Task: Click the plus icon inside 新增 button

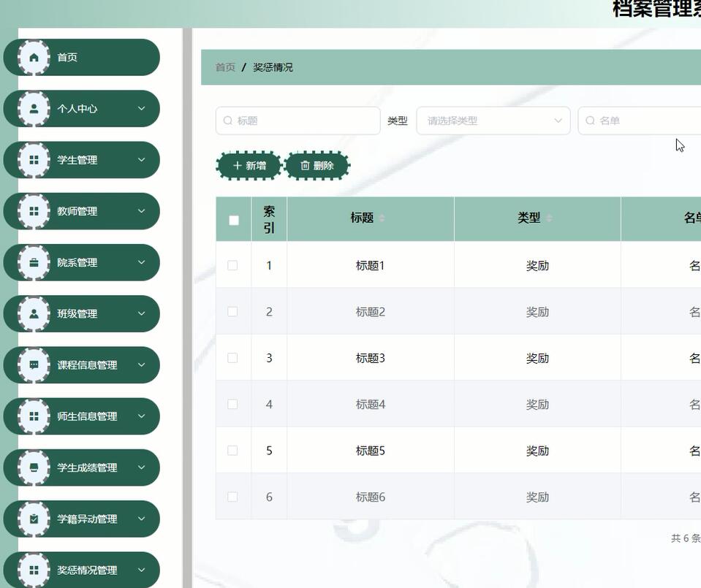Action: click(x=237, y=165)
